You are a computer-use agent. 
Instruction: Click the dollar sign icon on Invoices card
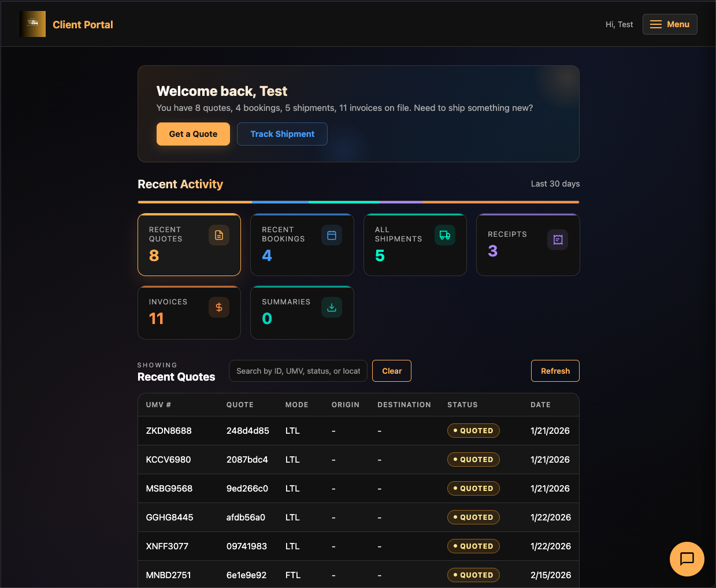(219, 307)
